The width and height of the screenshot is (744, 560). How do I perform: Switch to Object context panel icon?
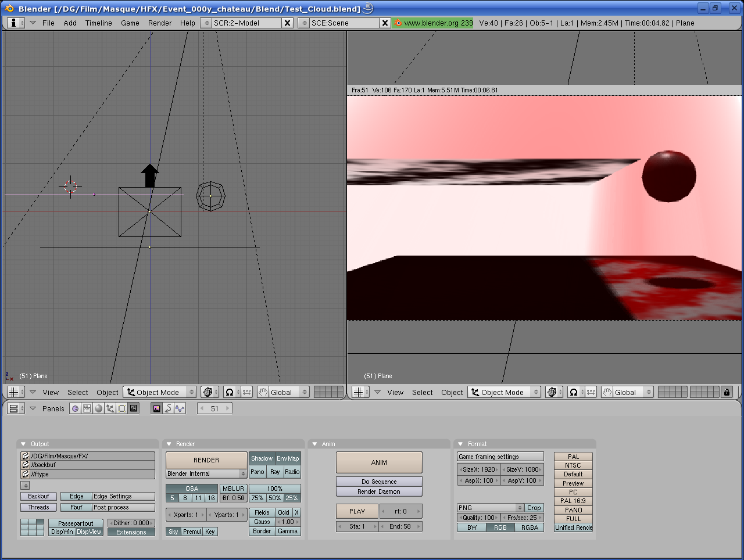point(110,408)
